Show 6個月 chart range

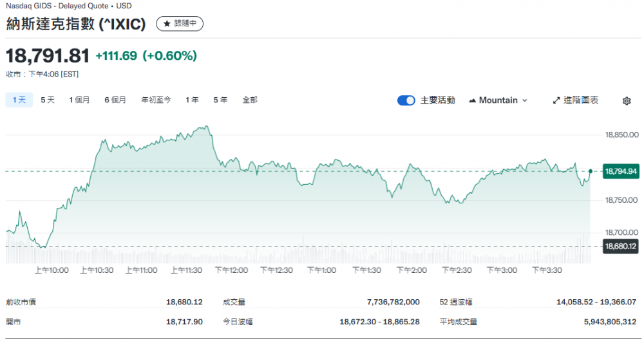115,100
